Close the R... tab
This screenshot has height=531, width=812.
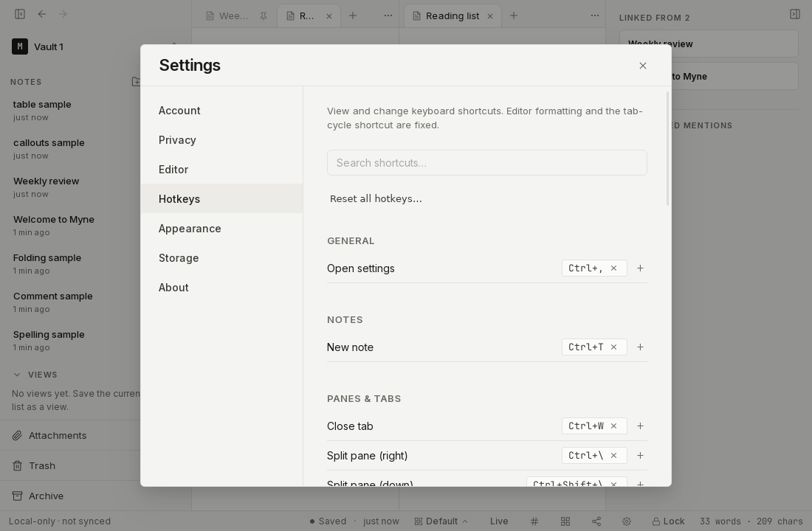pos(329,16)
